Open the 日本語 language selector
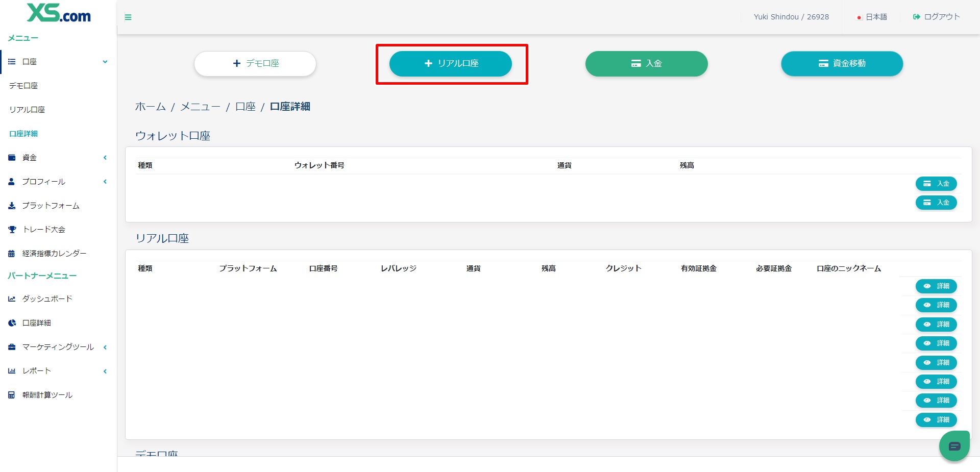Viewport: 980px width, 472px height. pyautogui.click(x=872, y=17)
